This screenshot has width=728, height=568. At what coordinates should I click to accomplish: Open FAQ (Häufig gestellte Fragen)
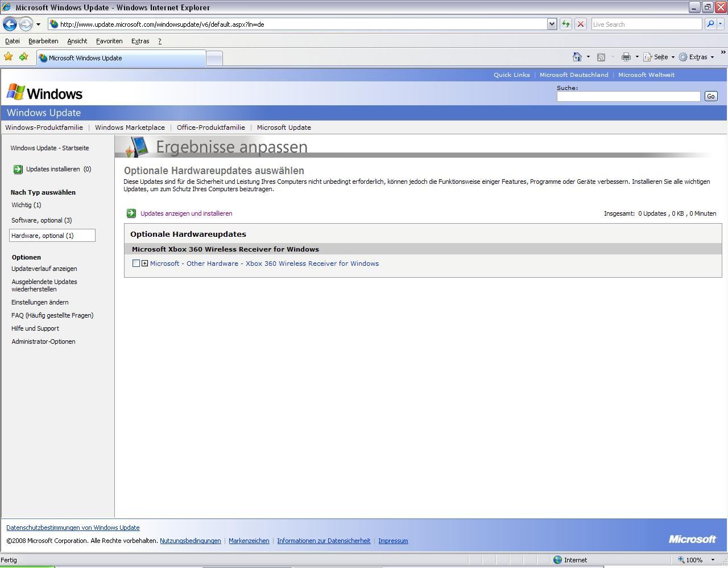(x=52, y=315)
